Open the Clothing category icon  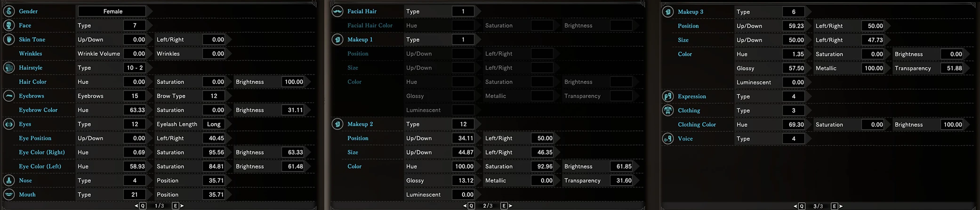(668, 110)
